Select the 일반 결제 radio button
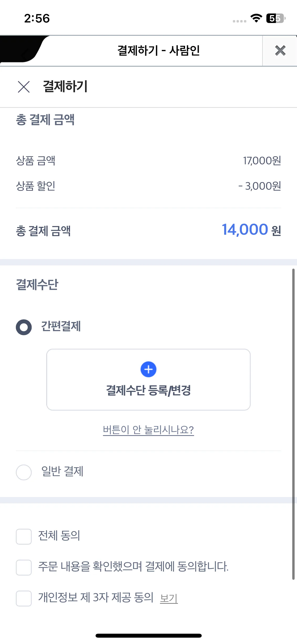 pos(24,472)
